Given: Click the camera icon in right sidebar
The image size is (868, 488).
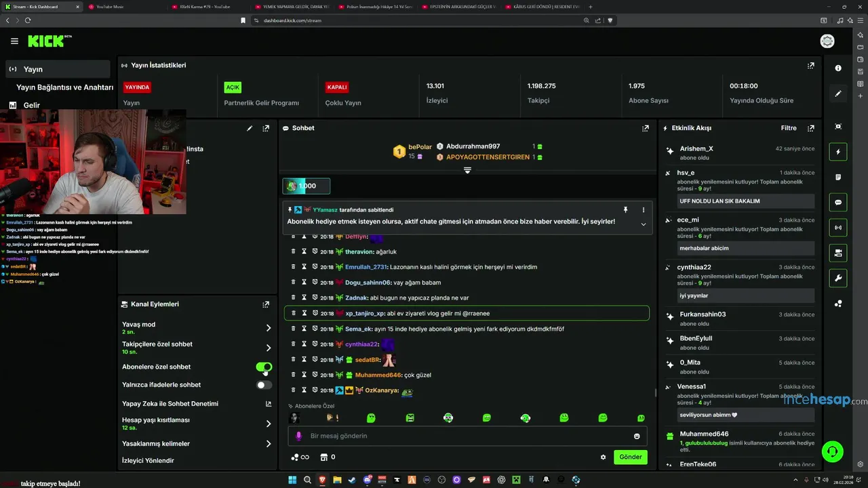Looking at the screenshot, I should 838,253.
